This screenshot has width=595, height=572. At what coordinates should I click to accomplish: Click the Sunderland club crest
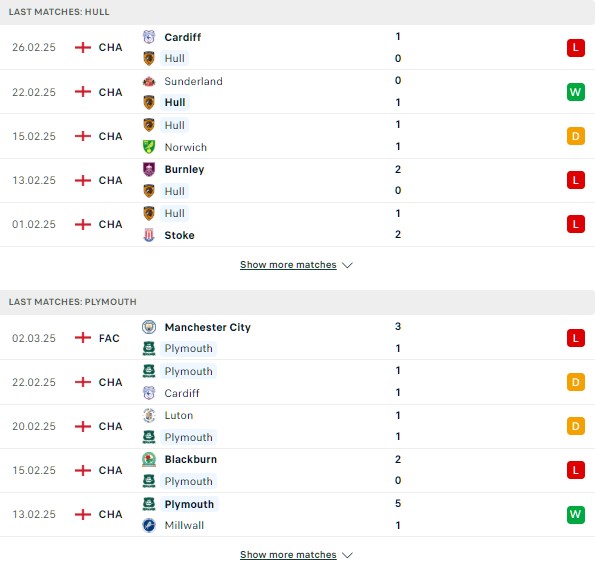(x=149, y=81)
